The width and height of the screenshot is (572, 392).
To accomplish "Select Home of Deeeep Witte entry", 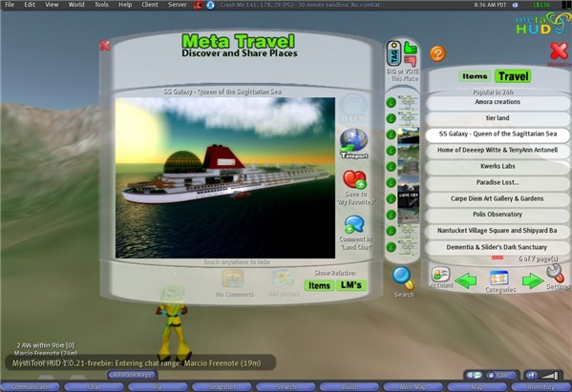I will point(498,151).
